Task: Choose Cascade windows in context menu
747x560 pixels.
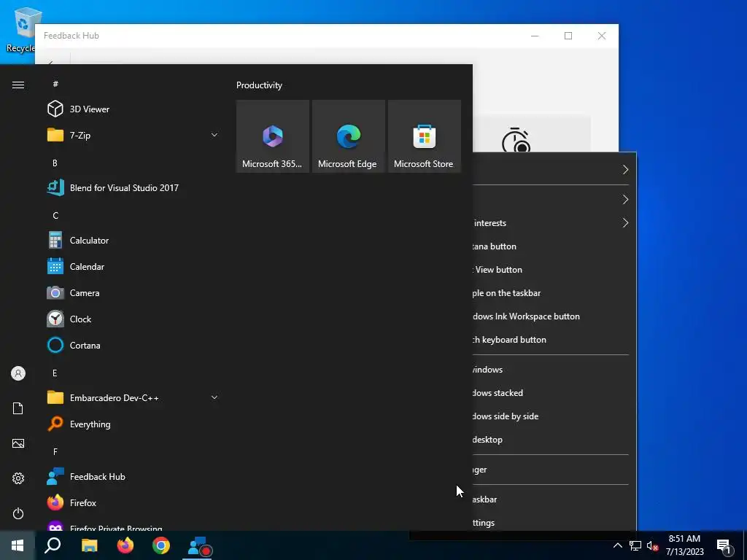Action: click(554, 370)
